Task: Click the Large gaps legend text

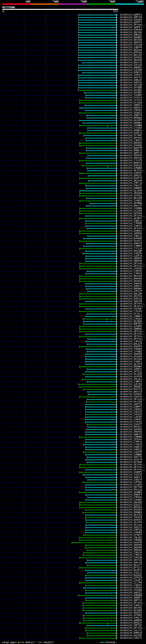Action: (x=28, y=642)
